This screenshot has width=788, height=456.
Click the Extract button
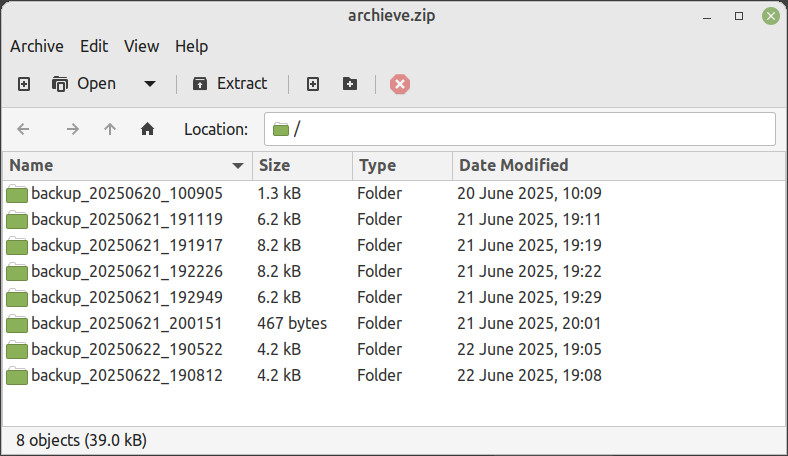pos(230,84)
